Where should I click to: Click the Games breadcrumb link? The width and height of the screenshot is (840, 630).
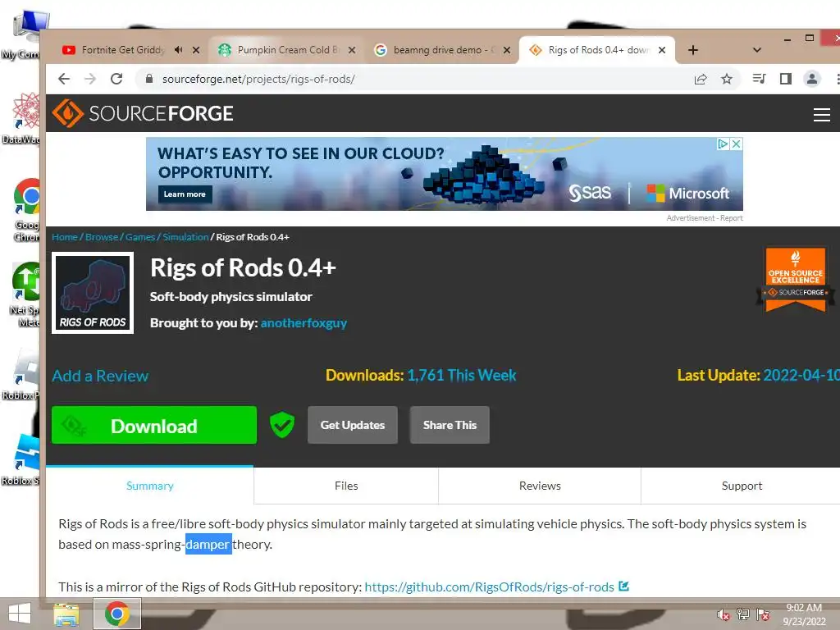tap(140, 237)
